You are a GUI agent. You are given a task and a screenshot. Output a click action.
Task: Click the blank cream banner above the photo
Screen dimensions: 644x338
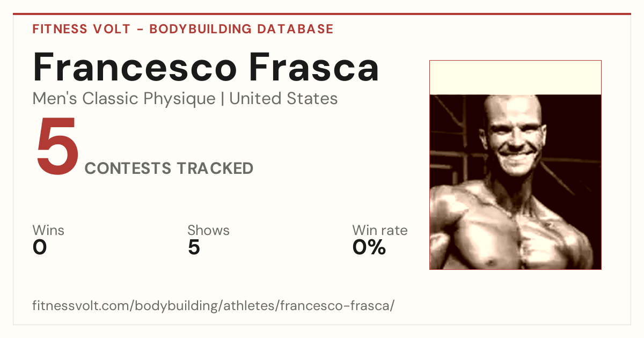click(x=515, y=78)
